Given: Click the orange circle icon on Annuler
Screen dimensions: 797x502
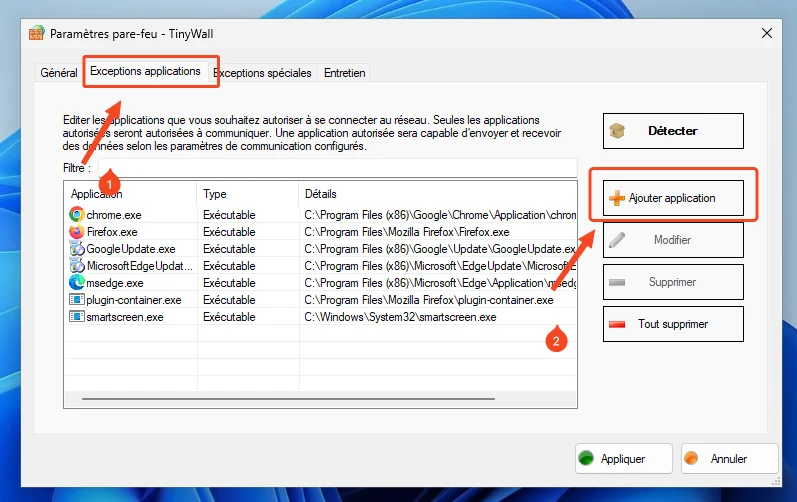Looking at the screenshot, I should point(691,458).
